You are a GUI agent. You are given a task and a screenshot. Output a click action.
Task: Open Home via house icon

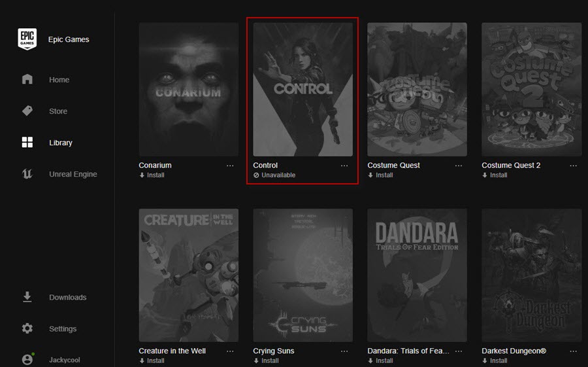coord(27,79)
